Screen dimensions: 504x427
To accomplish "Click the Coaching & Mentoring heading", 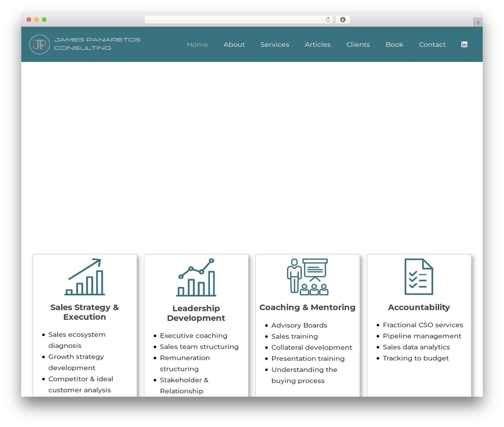I will (308, 307).
